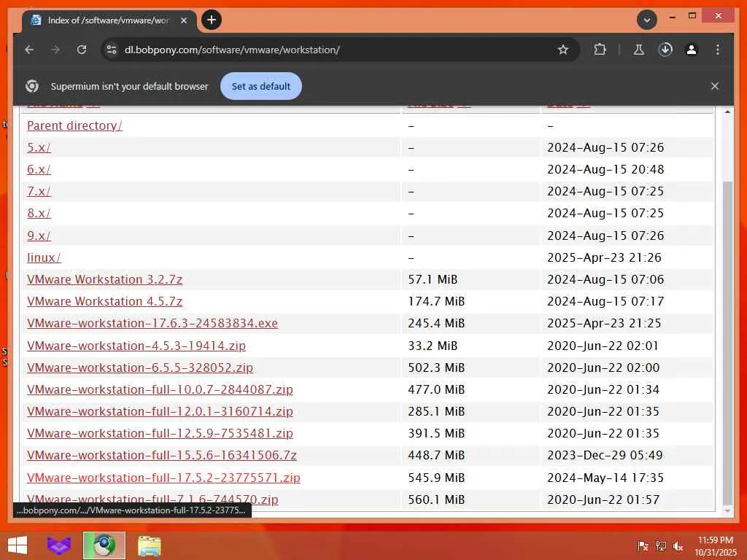Open a new tab with plus button

(212, 20)
